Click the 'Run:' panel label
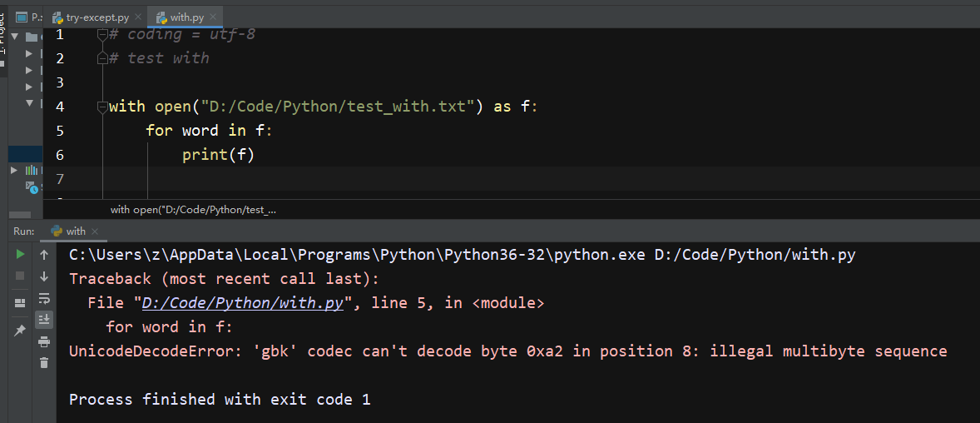The height and width of the screenshot is (423, 980). click(24, 231)
